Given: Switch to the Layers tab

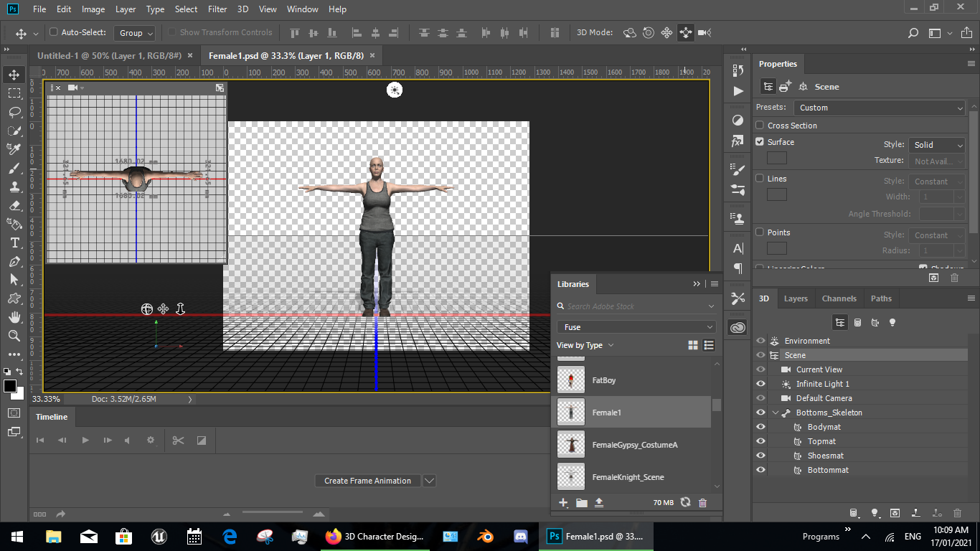Looking at the screenshot, I should [796, 298].
